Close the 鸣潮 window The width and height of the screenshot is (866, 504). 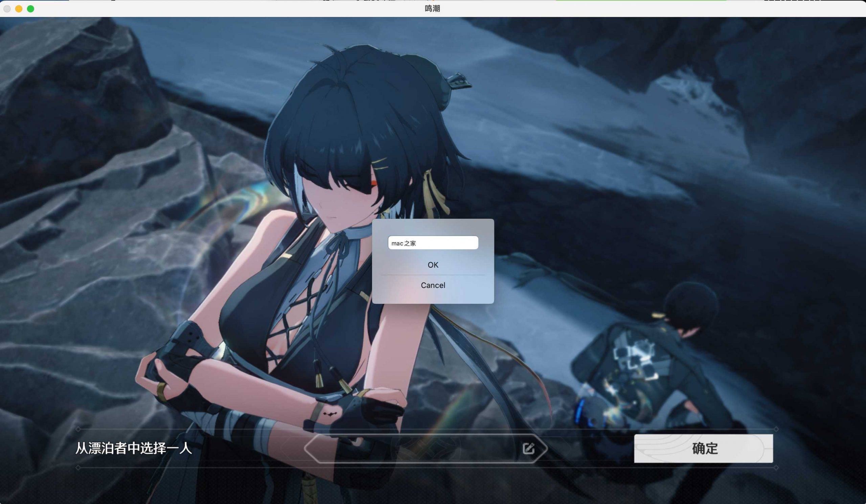click(x=7, y=8)
